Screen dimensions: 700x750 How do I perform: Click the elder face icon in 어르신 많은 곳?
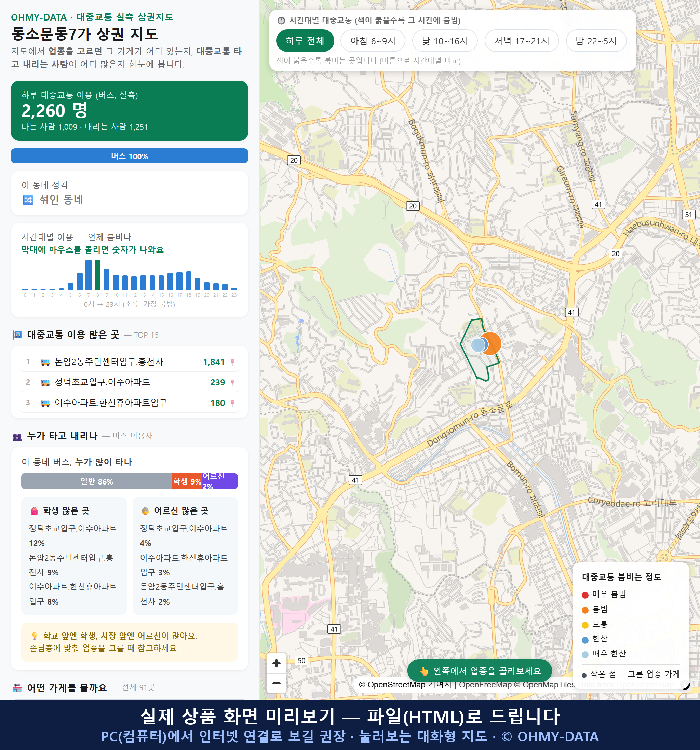point(145,511)
